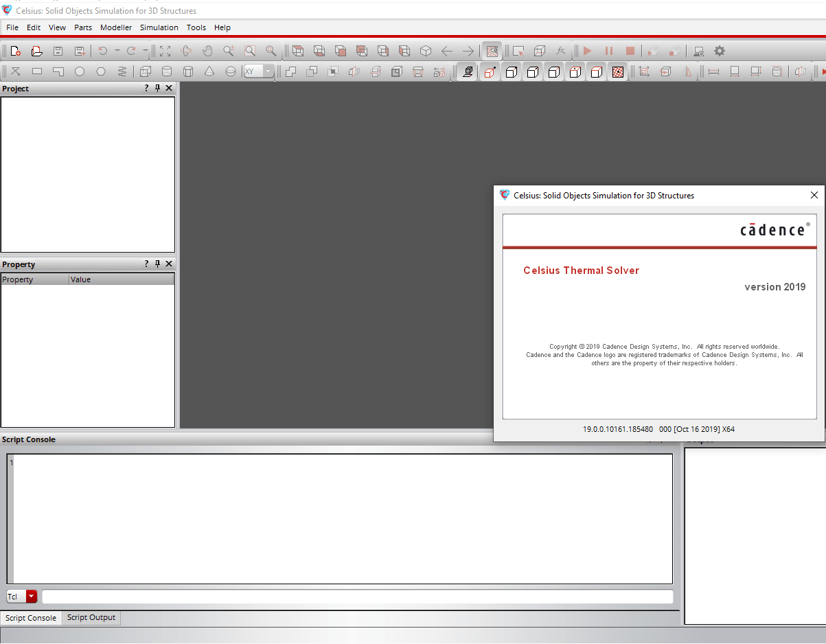
Task: Click the Save icon in toolbar
Action: 58,51
